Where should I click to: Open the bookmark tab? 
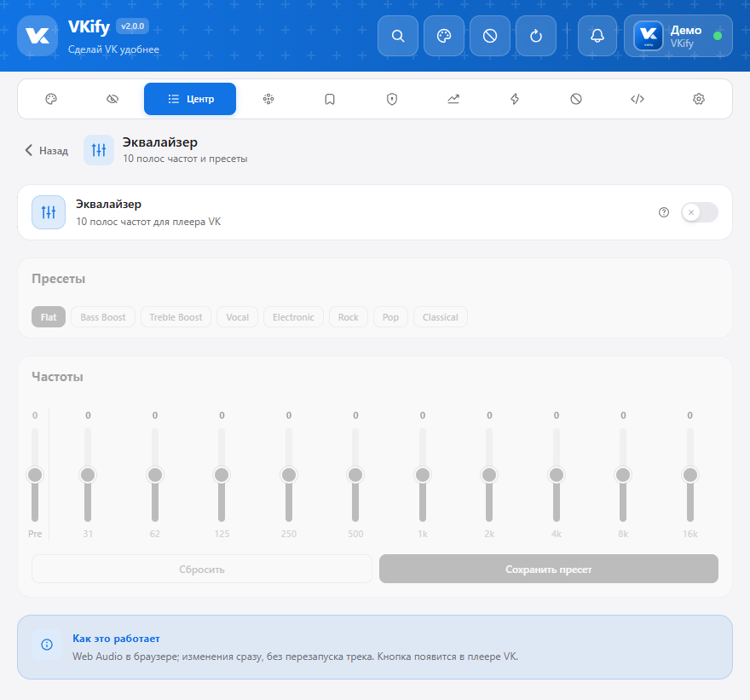(x=330, y=99)
